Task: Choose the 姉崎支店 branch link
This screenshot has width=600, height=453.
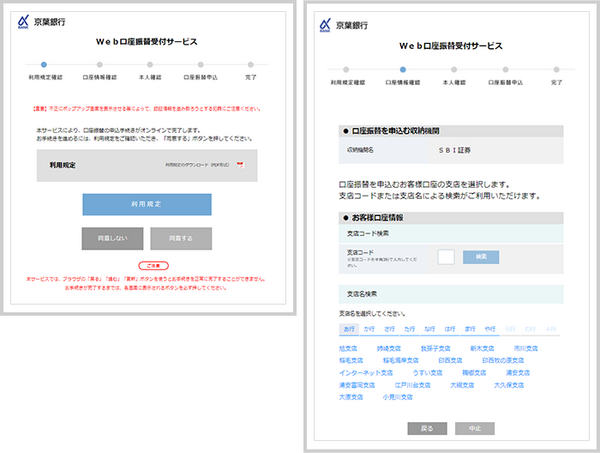Action: pos(389,349)
